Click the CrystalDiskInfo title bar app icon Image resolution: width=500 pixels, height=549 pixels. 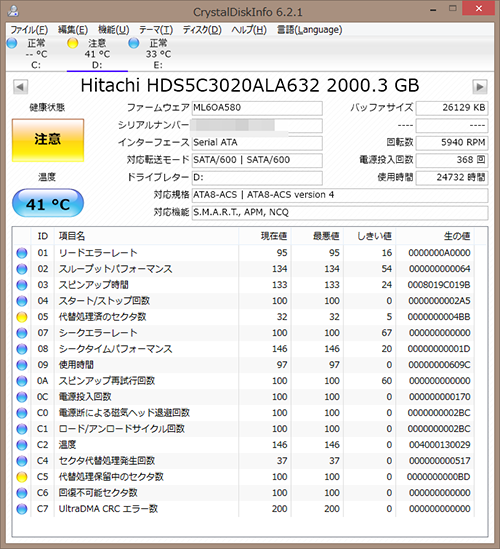click(x=13, y=11)
